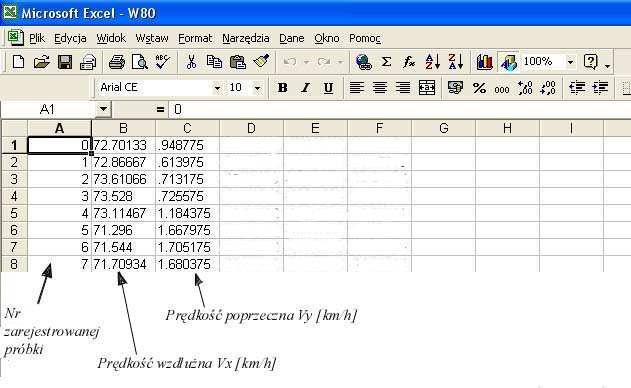Expand the Arial CE font dropdown

point(217,88)
